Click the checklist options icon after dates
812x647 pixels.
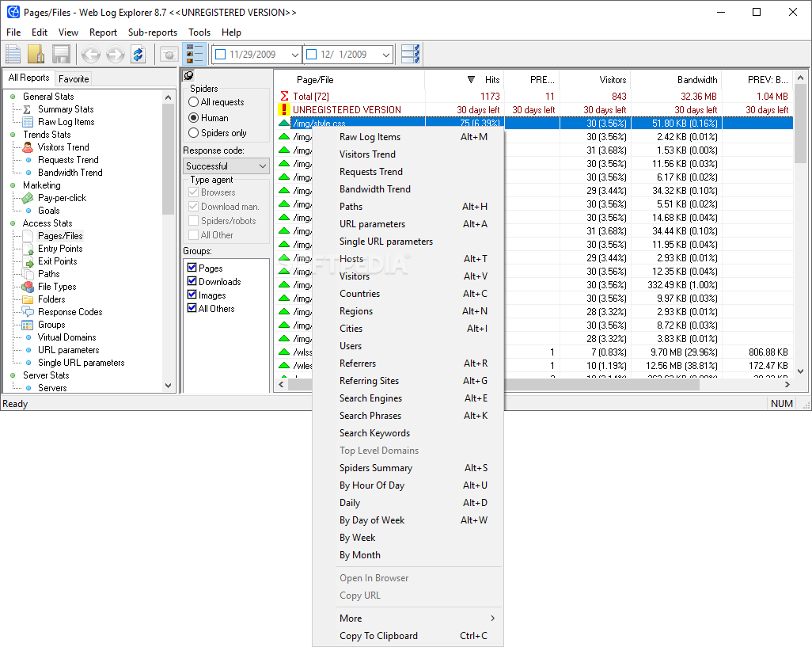tap(410, 54)
